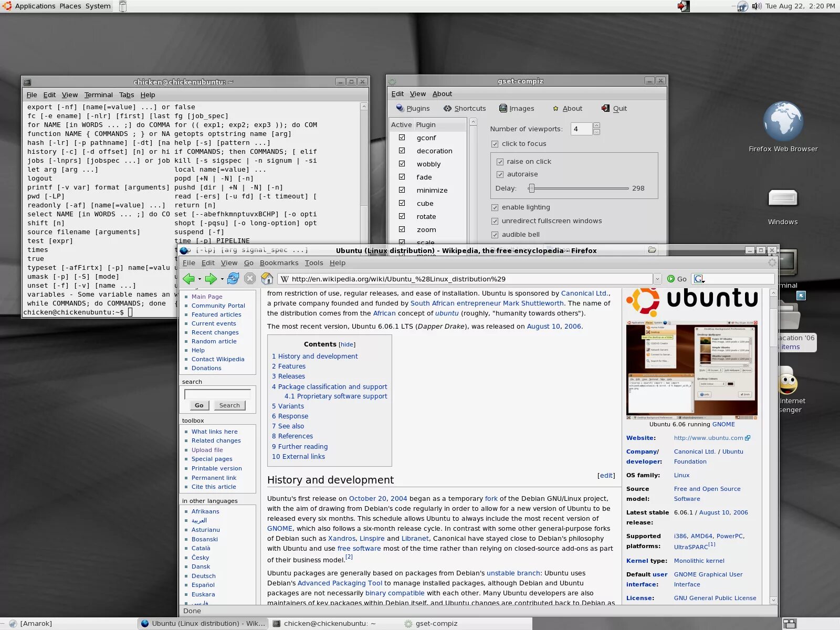Click Ubuntu logo image on Wikipedia page

click(692, 301)
